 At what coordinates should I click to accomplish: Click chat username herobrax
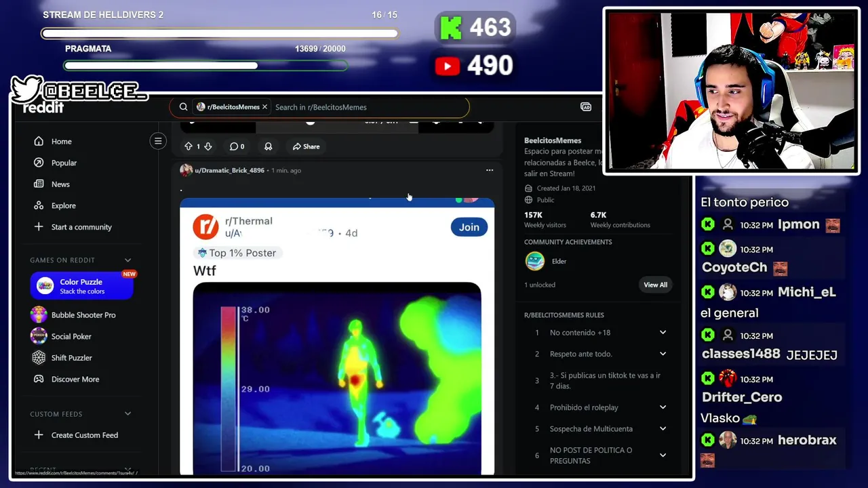807,440
